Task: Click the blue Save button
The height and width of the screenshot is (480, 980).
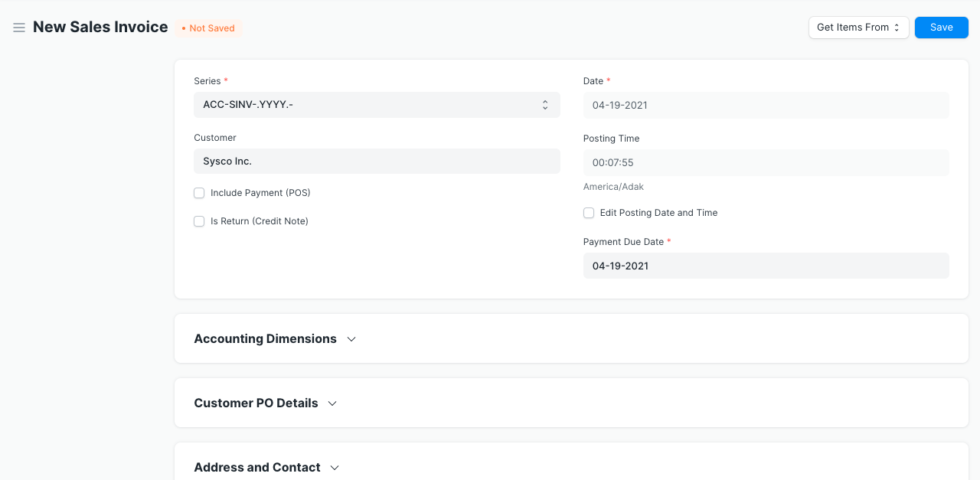Action: (941, 28)
